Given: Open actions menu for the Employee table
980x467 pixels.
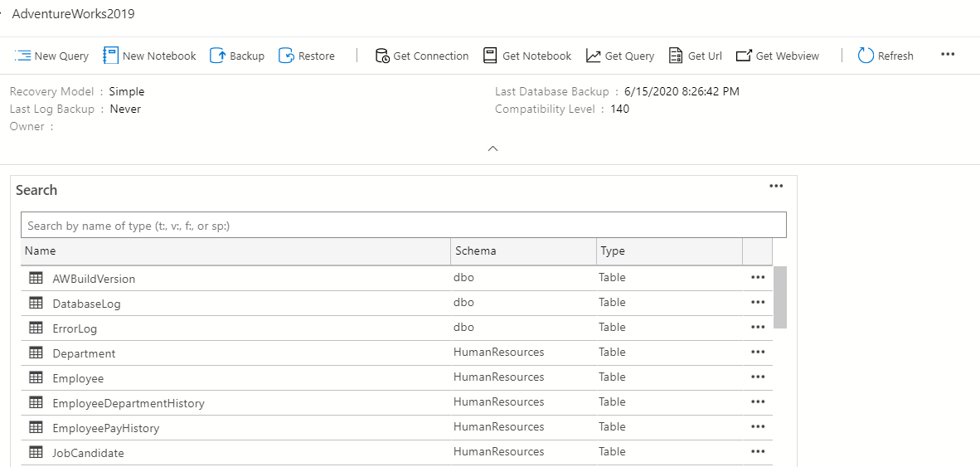Looking at the screenshot, I should click(757, 377).
